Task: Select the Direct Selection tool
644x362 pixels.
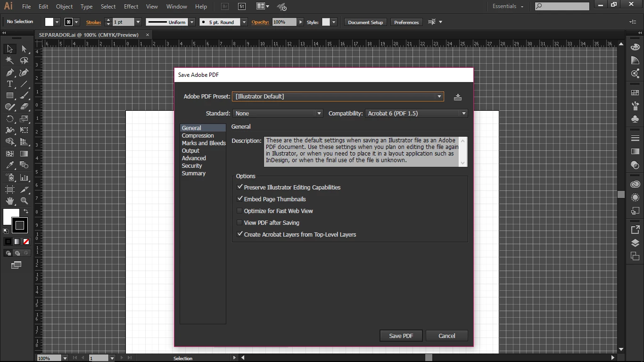Action: coord(24,49)
